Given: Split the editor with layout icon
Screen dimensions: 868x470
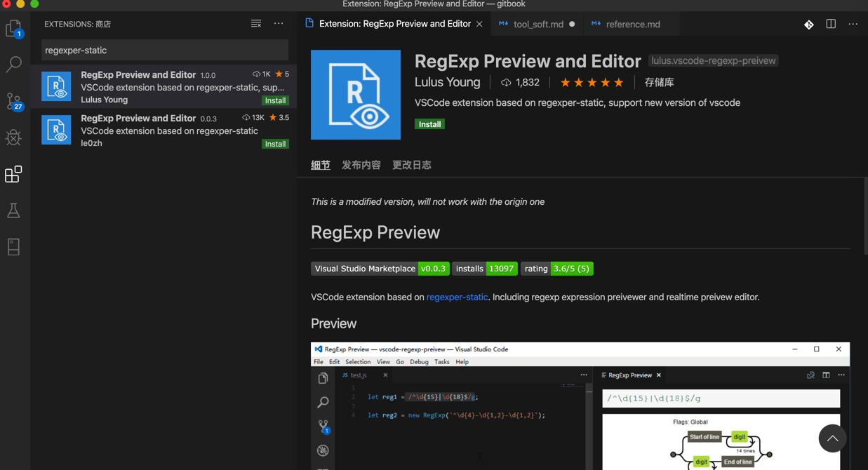Looking at the screenshot, I should [831, 24].
